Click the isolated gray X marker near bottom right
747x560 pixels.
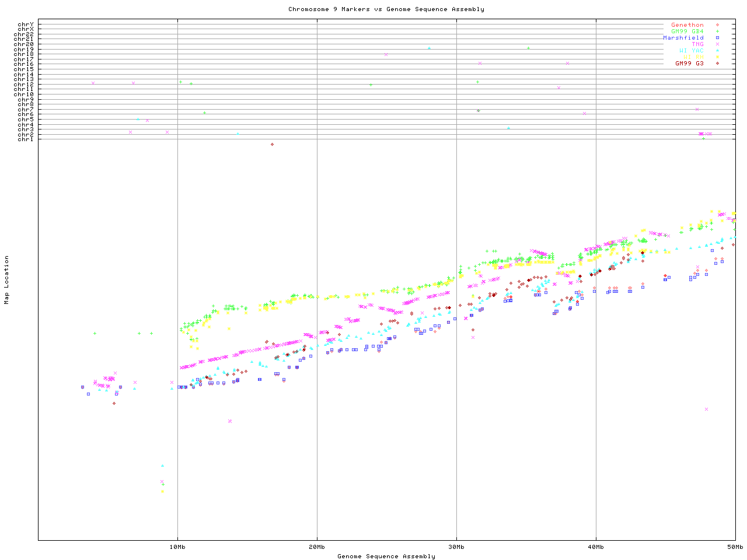click(x=706, y=409)
